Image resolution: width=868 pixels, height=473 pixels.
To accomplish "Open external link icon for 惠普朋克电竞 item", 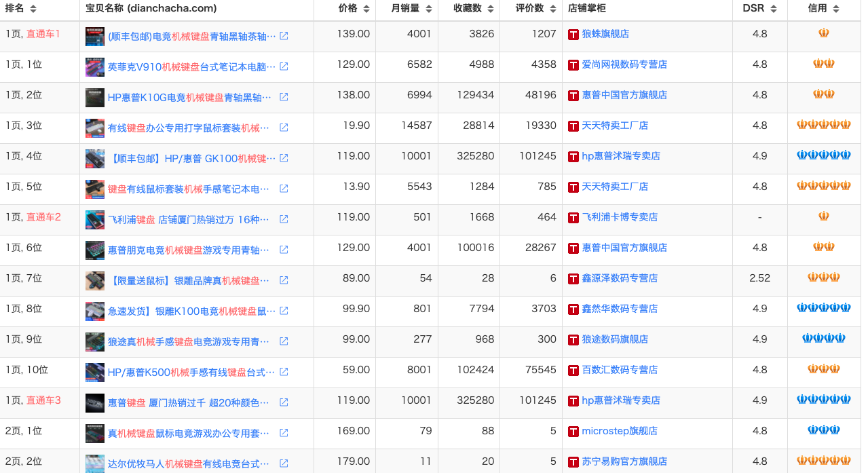I will (284, 250).
